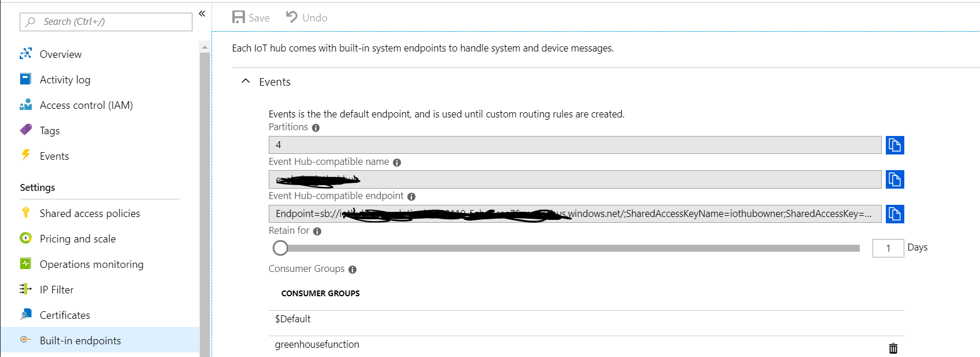980x357 pixels.
Task: Copy the Event Hub-compatible name
Action: [x=894, y=179]
